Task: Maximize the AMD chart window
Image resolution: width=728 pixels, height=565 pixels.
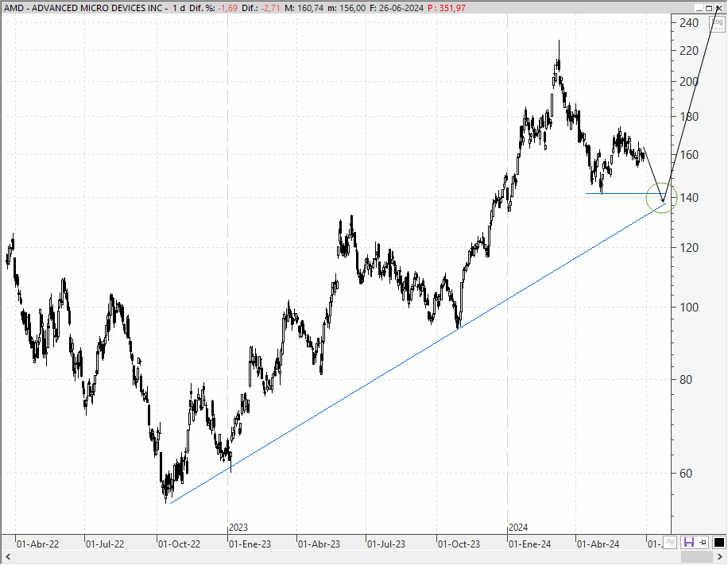Action: pos(709,9)
